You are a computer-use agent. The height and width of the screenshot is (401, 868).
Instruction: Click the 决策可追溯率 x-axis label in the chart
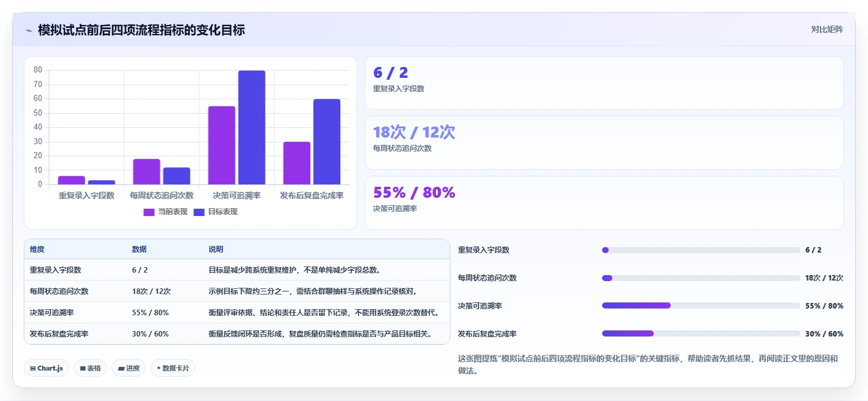pyautogui.click(x=237, y=196)
